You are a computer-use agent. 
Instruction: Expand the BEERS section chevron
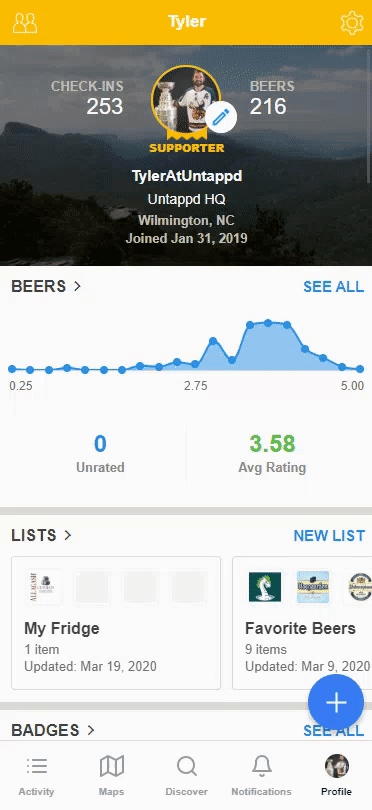pos(78,286)
